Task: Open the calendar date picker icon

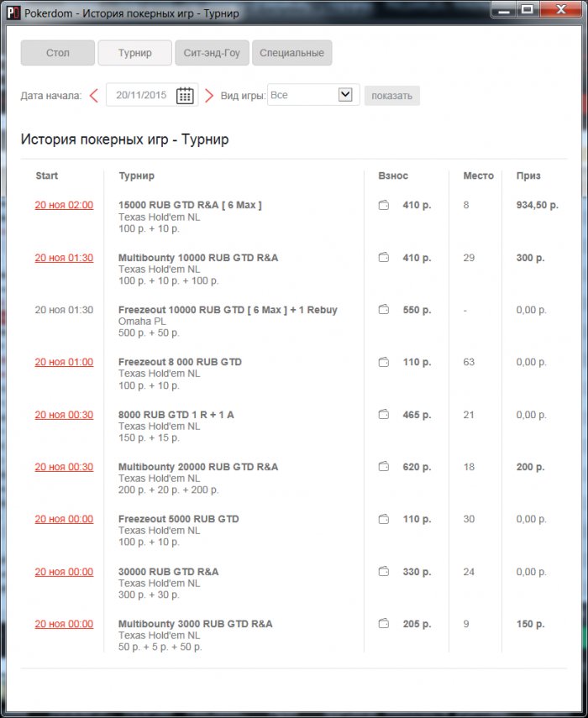Action: (185, 95)
